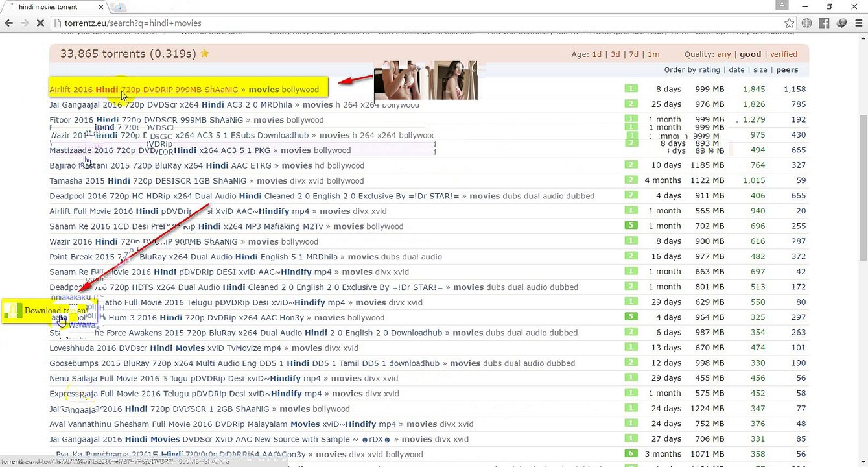This screenshot has width=868, height=467.
Task: Open the Facebook extension icon
Action: [825, 23]
